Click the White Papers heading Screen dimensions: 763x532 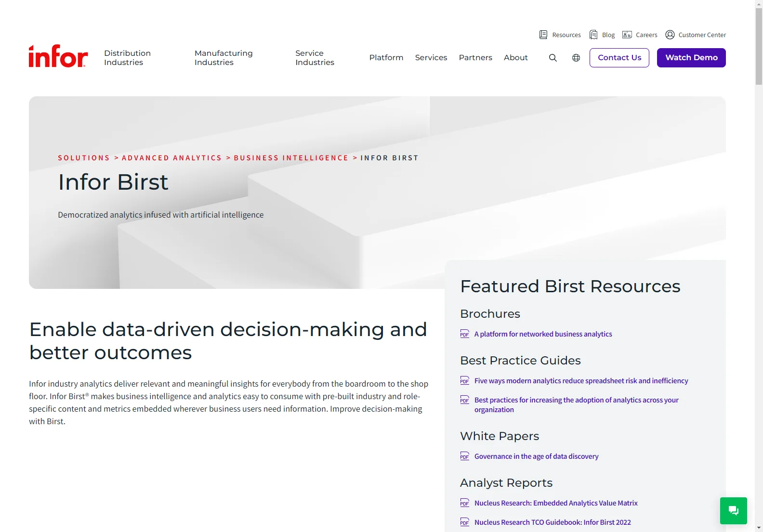500,436
